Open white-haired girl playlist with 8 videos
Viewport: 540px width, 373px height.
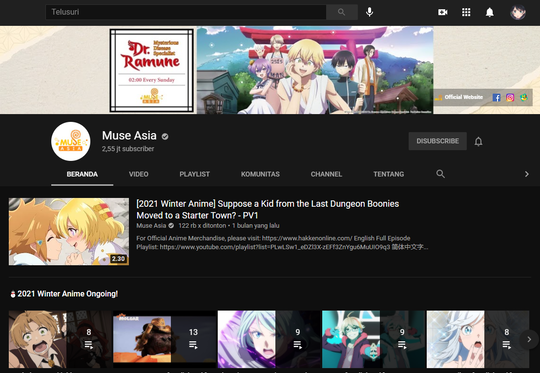[478, 339]
